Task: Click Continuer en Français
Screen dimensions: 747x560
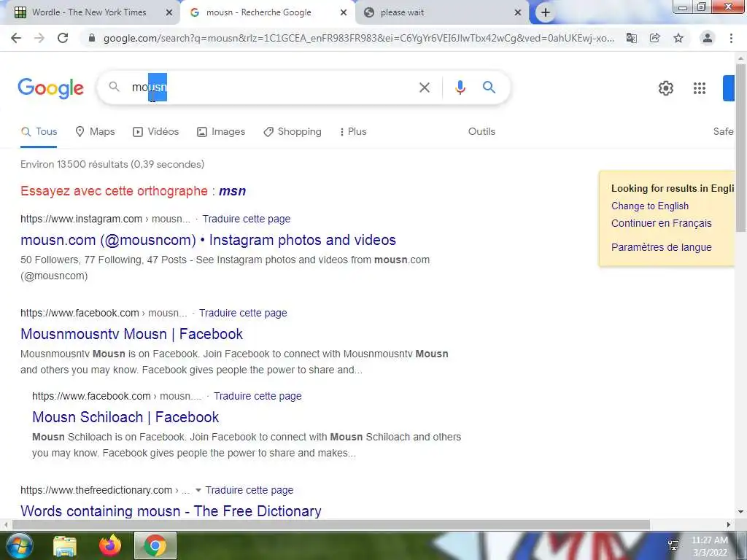Action: (x=661, y=223)
